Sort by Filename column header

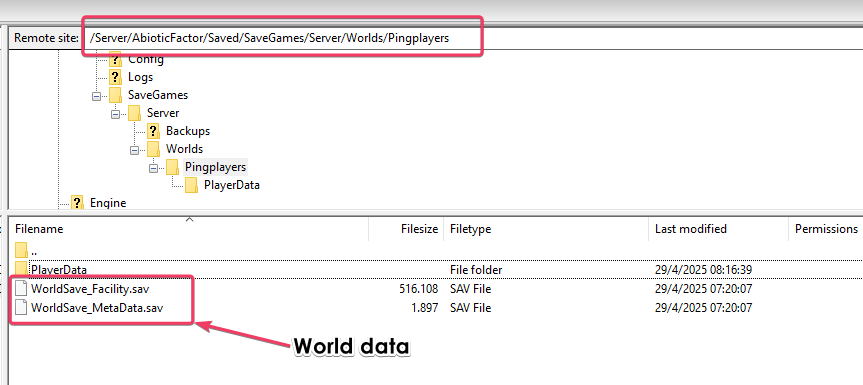pyautogui.click(x=189, y=229)
